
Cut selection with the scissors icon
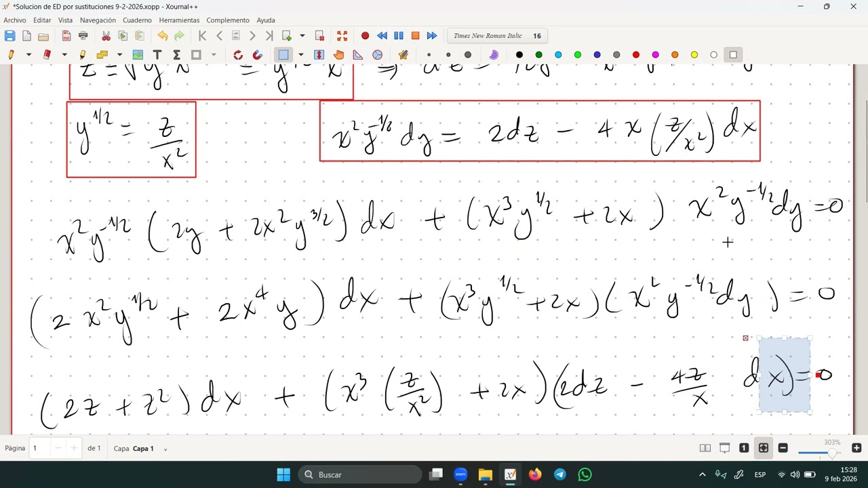106,36
